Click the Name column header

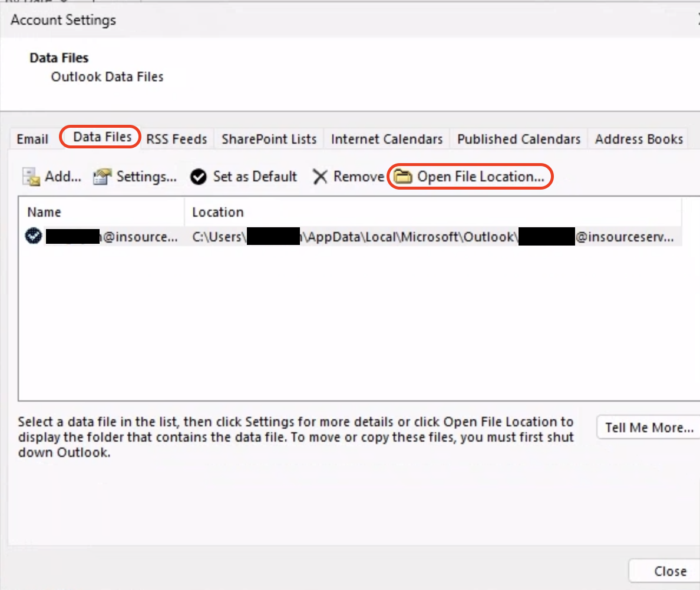coord(101,213)
